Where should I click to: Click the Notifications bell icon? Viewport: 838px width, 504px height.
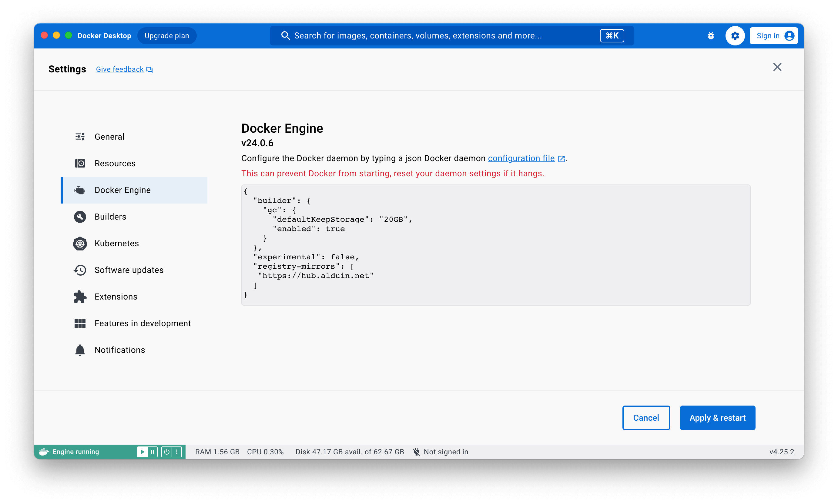[x=80, y=350]
